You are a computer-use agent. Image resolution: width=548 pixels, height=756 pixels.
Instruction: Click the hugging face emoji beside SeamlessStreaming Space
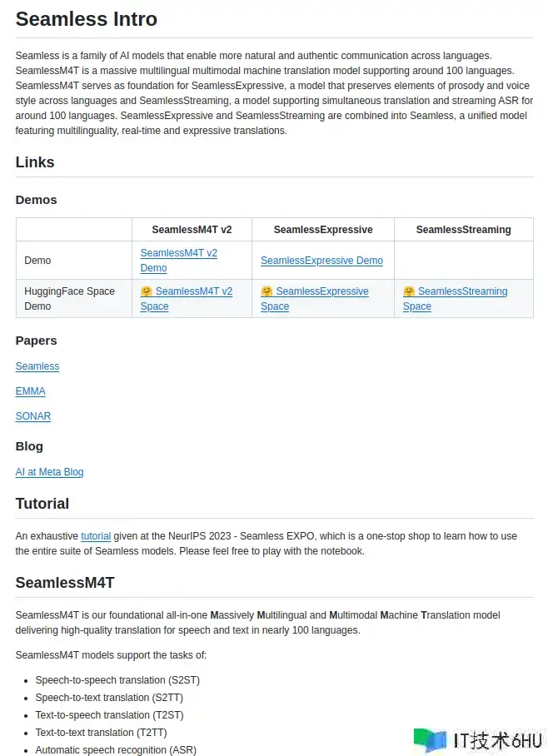(x=409, y=291)
